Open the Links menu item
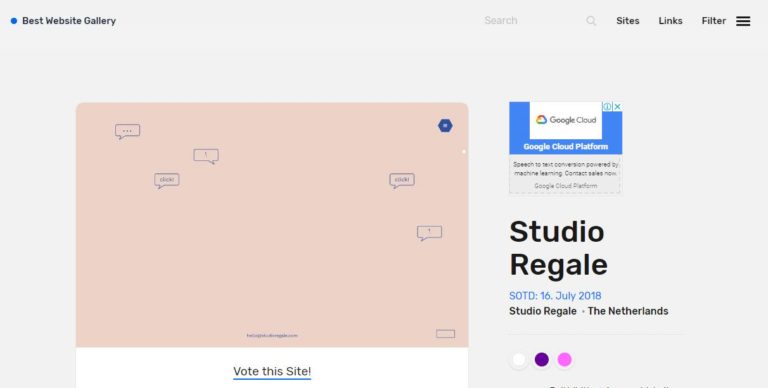Viewport: 768px width, 388px height. [x=671, y=21]
